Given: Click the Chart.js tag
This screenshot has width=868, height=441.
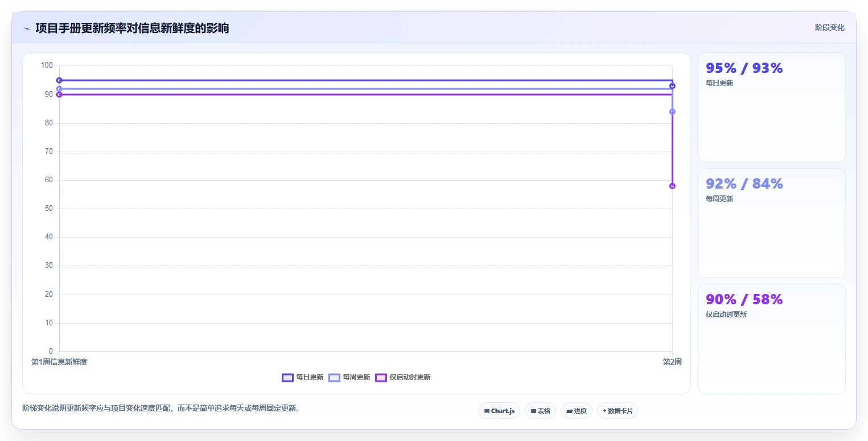Looking at the screenshot, I should coord(499,411).
